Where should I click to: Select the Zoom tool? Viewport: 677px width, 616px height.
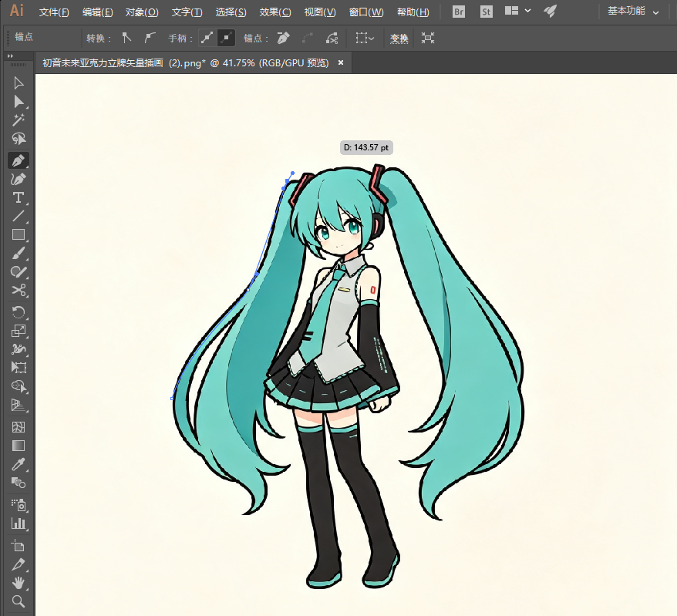19,601
